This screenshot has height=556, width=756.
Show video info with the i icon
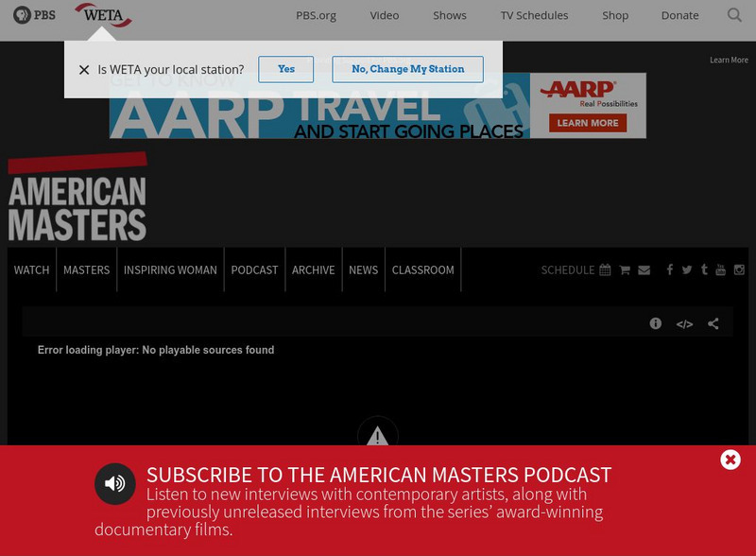click(x=655, y=323)
